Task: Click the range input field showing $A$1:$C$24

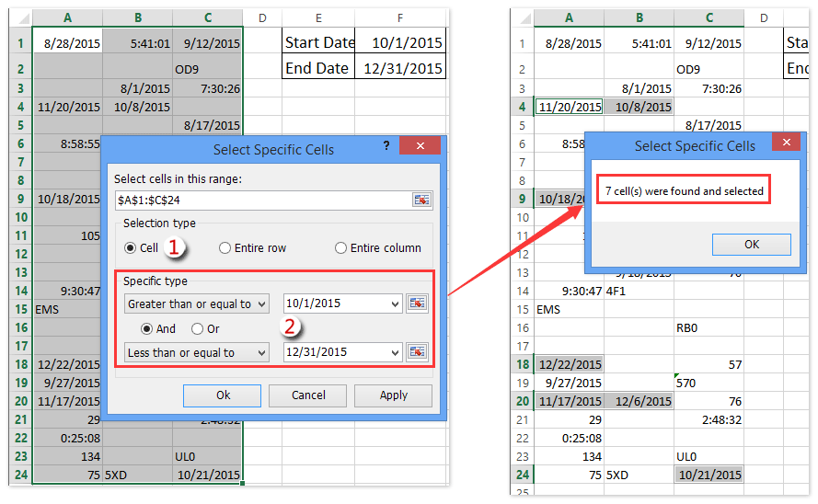Action: point(260,200)
